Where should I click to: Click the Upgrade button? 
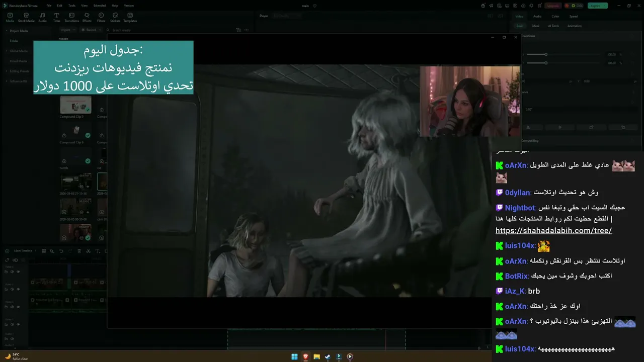pos(553,6)
